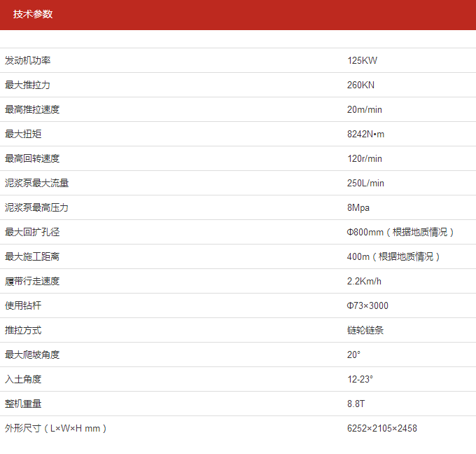
Task: Select the 发动机功率 row label
Action: (28, 60)
